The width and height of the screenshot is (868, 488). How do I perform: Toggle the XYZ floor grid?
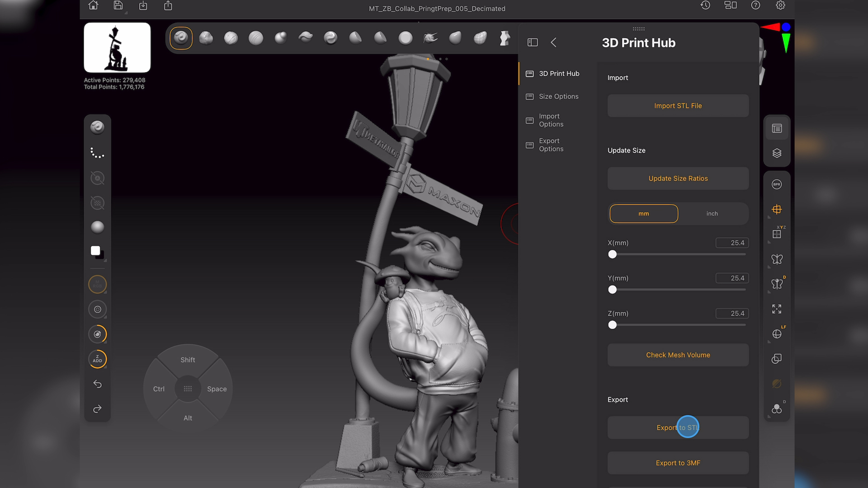tap(777, 234)
